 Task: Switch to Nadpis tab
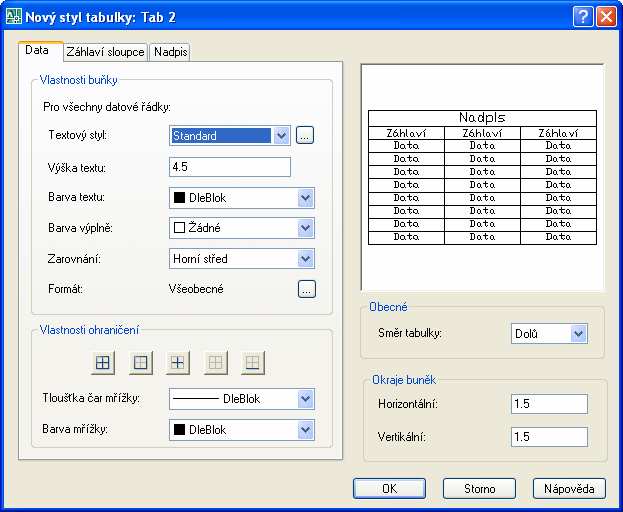170,52
